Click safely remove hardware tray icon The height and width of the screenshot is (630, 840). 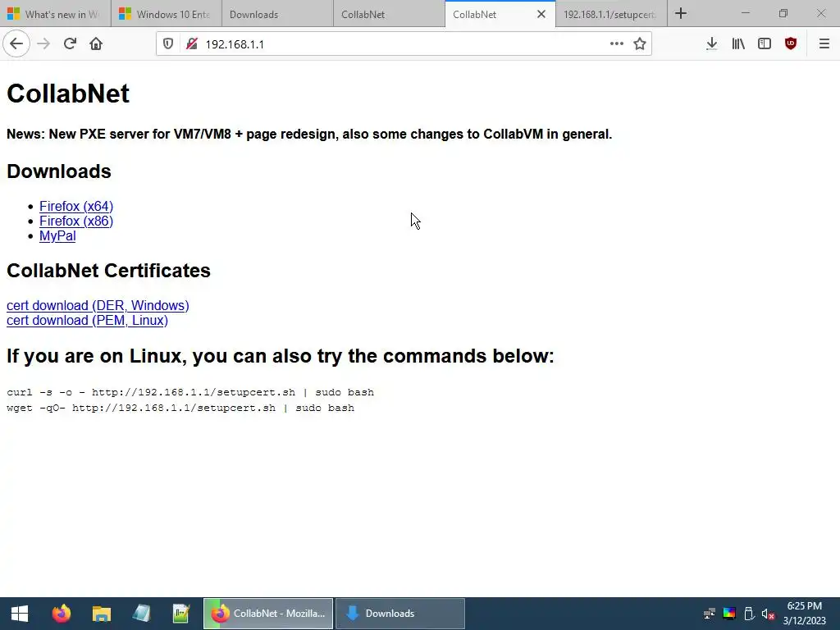point(749,614)
